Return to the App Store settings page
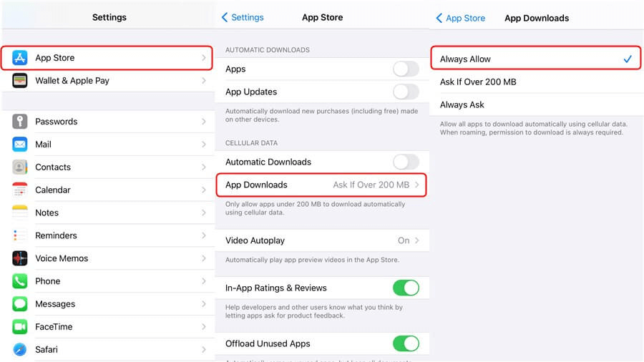Image resolution: width=644 pixels, height=362 pixels. 461,18
